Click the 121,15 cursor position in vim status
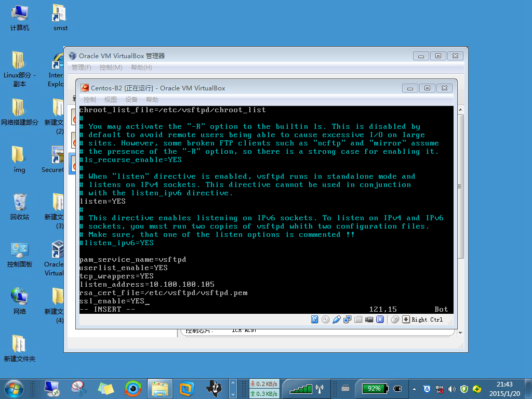Image resolution: width=532 pixels, height=399 pixels. click(383, 309)
